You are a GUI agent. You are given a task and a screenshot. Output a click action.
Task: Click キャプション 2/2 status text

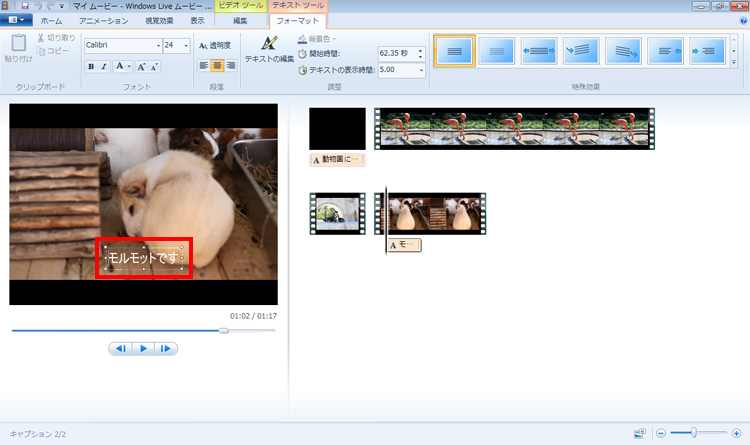[x=38, y=434]
